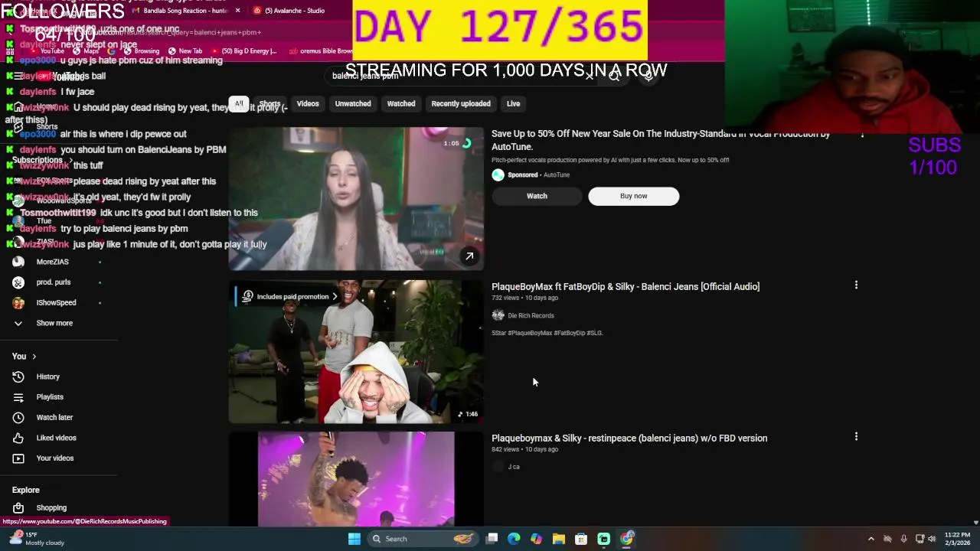Open Watch later list
The image size is (980, 551).
click(x=54, y=417)
